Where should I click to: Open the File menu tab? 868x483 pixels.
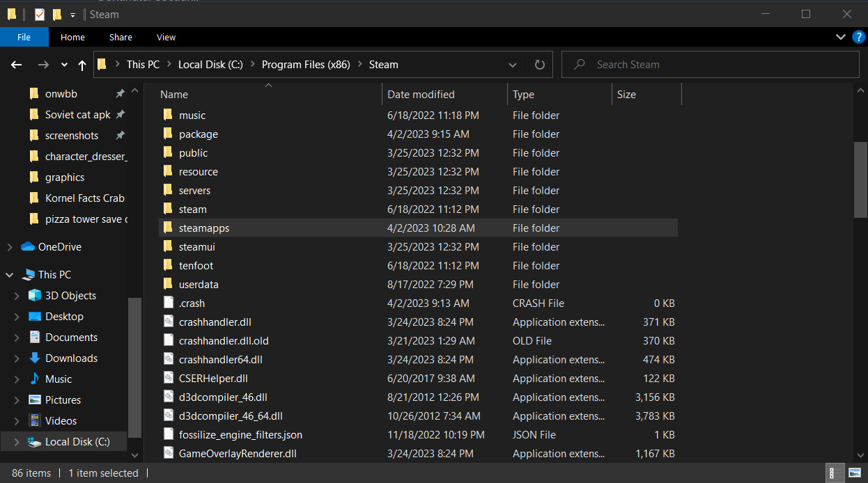[24, 37]
